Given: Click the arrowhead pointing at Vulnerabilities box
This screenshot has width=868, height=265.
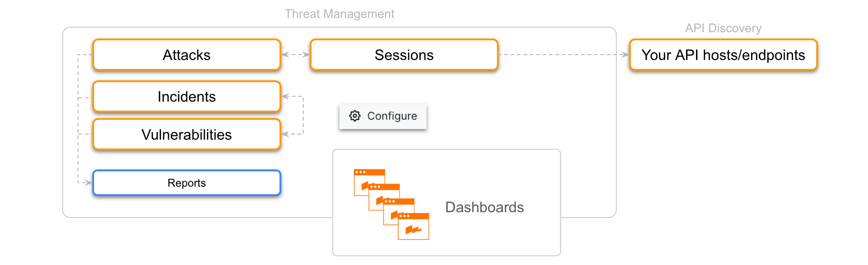Looking at the screenshot, I should click(285, 134).
